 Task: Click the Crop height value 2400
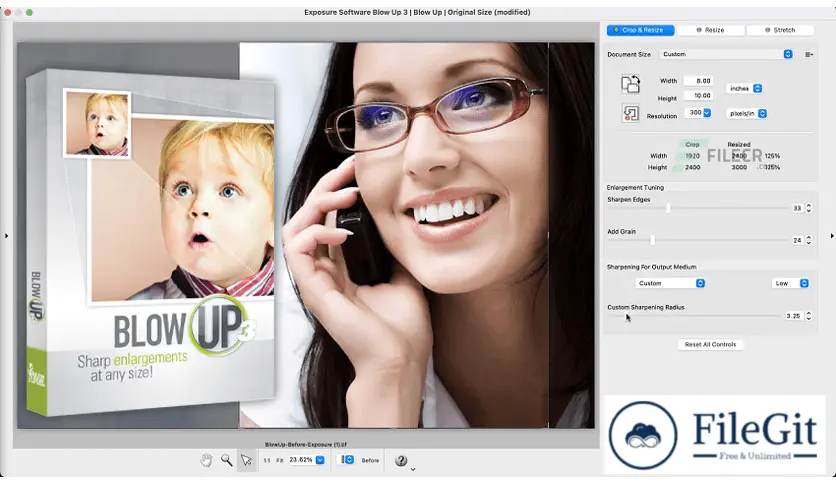[x=693, y=167]
